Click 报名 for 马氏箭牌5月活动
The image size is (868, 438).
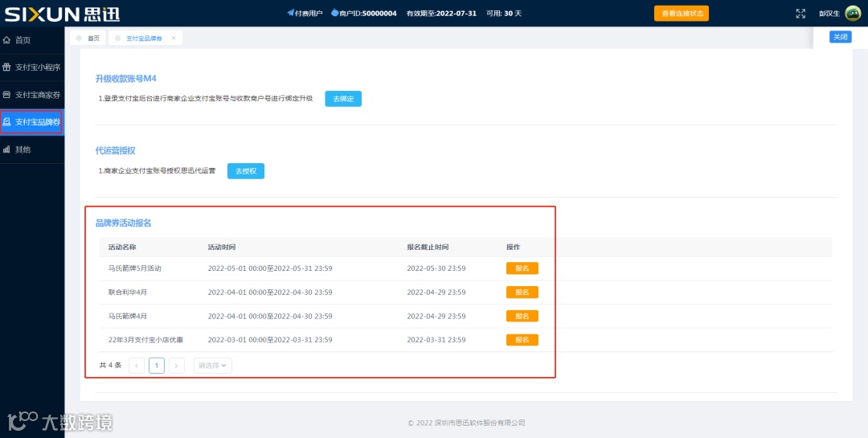pyautogui.click(x=522, y=268)
